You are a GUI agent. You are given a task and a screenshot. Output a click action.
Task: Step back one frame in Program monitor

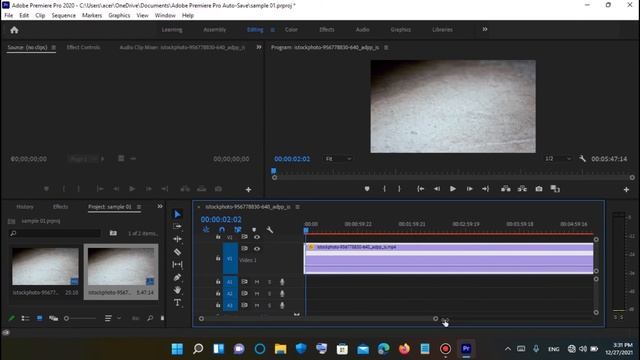pyautogui.click(x=437, y=189)
